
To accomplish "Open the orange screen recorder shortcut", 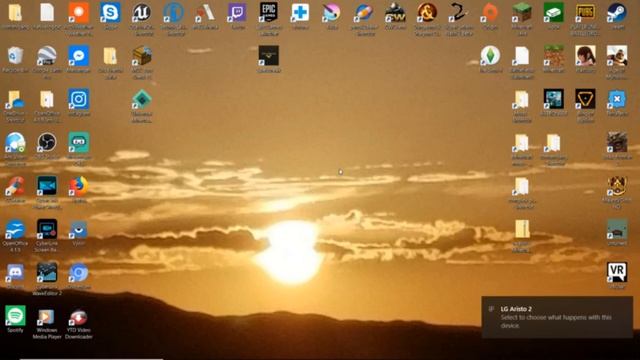I will point(78,13).
